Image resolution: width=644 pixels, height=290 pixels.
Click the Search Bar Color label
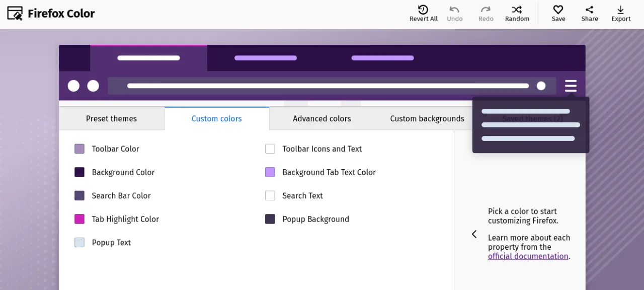click(x=121, y=196)
